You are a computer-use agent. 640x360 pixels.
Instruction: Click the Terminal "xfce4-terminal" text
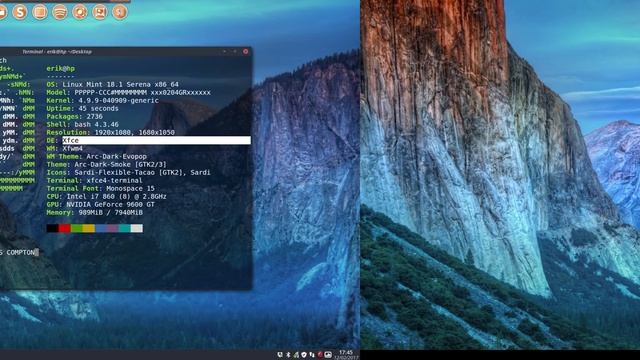(x=114, y=180)
